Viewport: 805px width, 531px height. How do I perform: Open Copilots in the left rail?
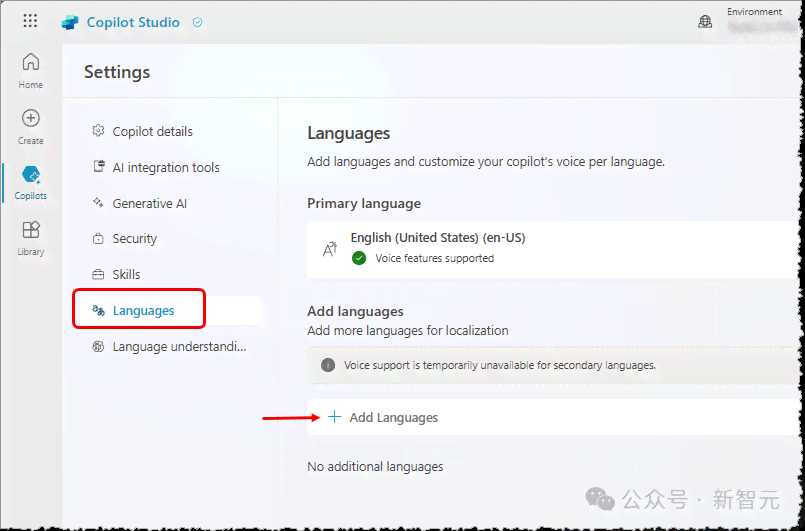[x=31, y=183]
